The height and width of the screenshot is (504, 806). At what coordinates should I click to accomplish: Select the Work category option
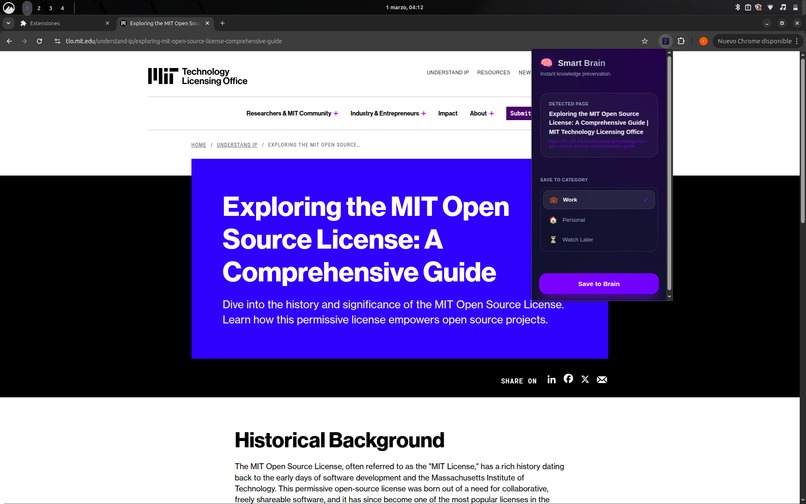pyautogui.click(x=599, y=200)
